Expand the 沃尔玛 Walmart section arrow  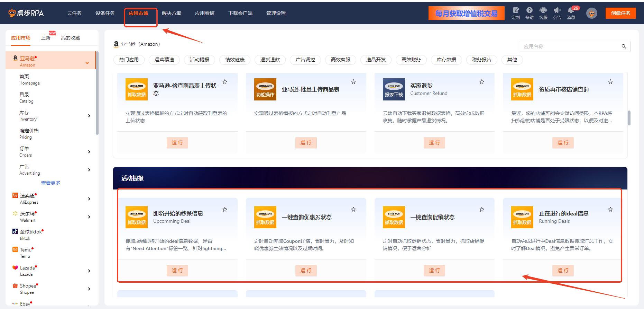89,217
